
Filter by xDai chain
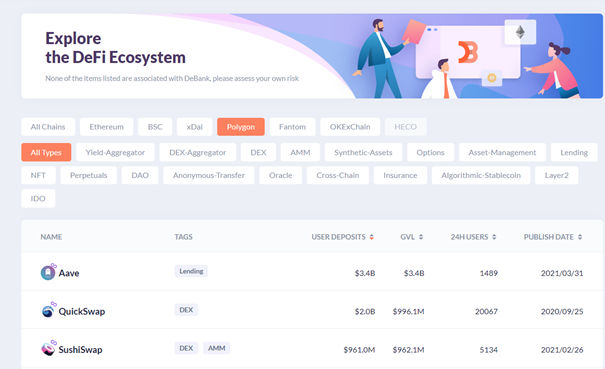click(194, 127)
